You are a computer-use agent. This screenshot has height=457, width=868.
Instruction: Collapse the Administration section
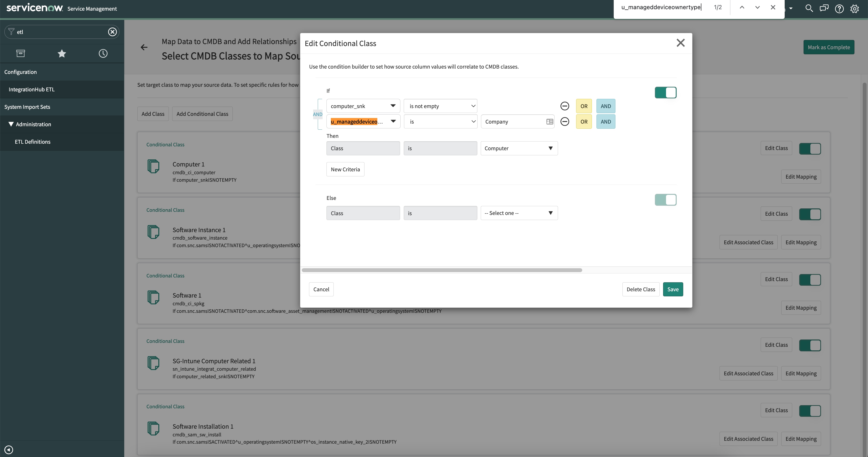point(11,124)
